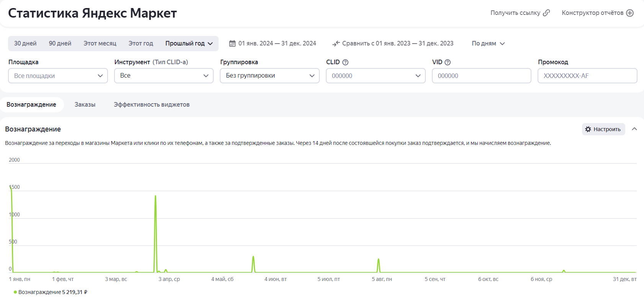Click Сравнить с 01 янв. 2023 — 31 дек. 2023

click(393, 44)
